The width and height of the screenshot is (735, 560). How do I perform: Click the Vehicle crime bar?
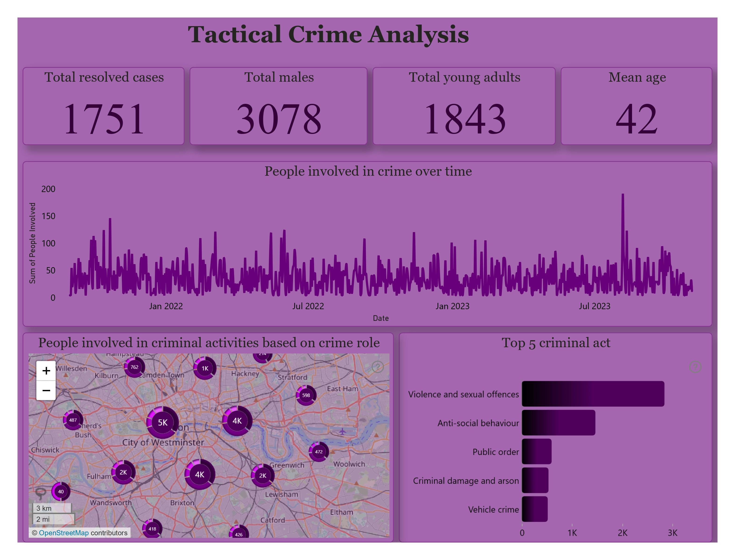click(x=535, y=509)
